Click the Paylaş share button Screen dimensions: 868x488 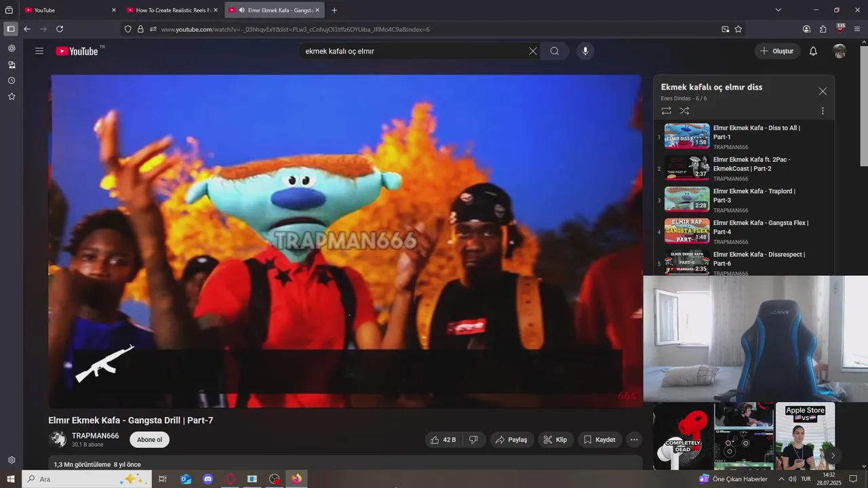(x=511, y=440)
